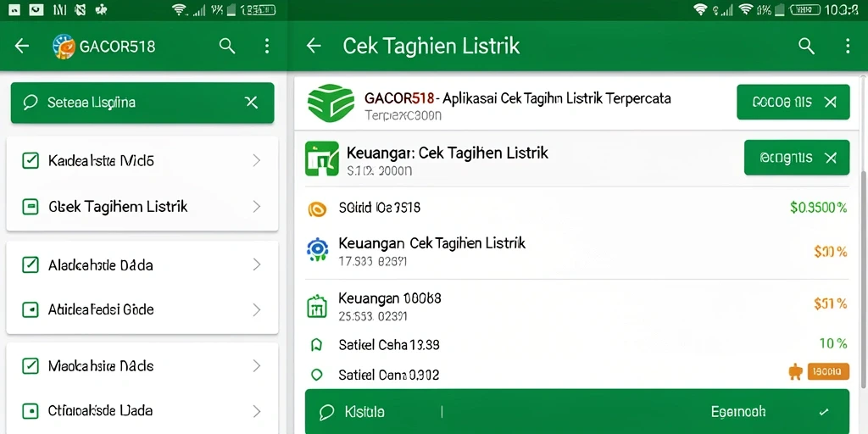
Task: Select the Keuangan 00068 row text
Action: pos(390,298)
